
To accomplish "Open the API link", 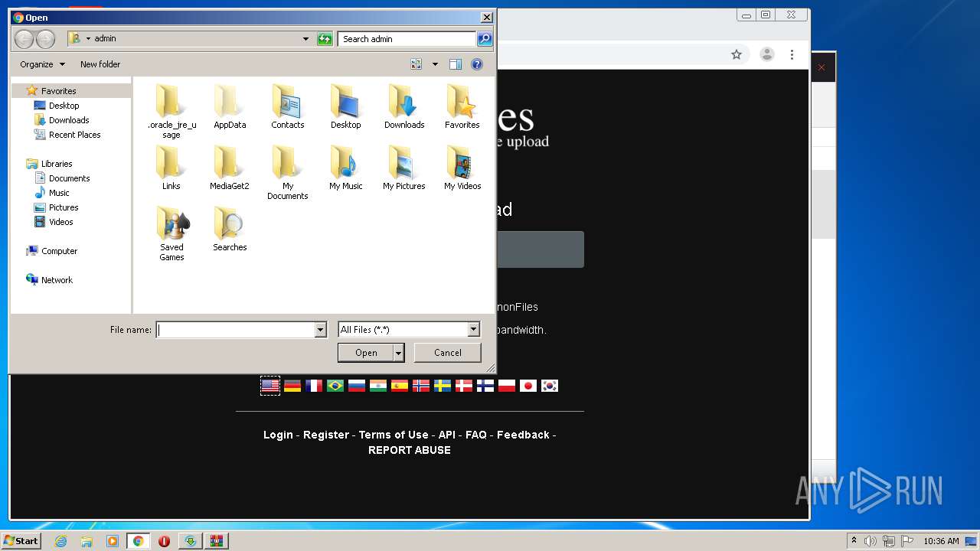I will pyautogui.click(x=447, y=435).
